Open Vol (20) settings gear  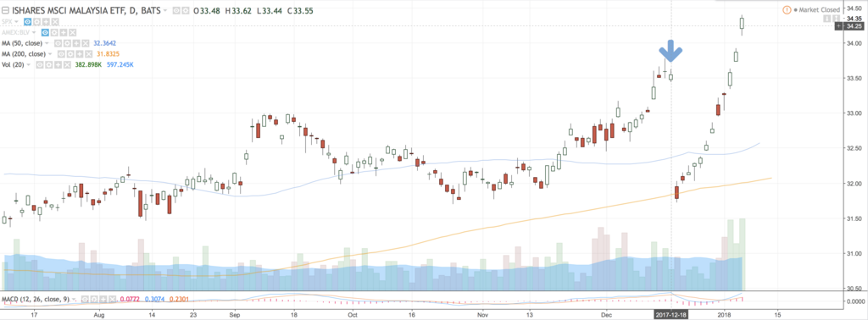pos(48,64)
